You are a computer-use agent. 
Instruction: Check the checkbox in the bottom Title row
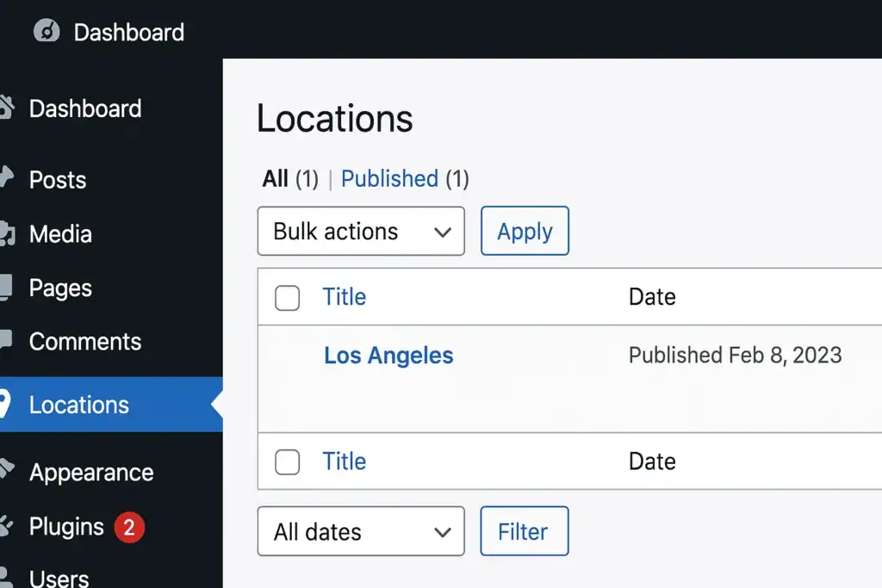click(x=287, y=461)
